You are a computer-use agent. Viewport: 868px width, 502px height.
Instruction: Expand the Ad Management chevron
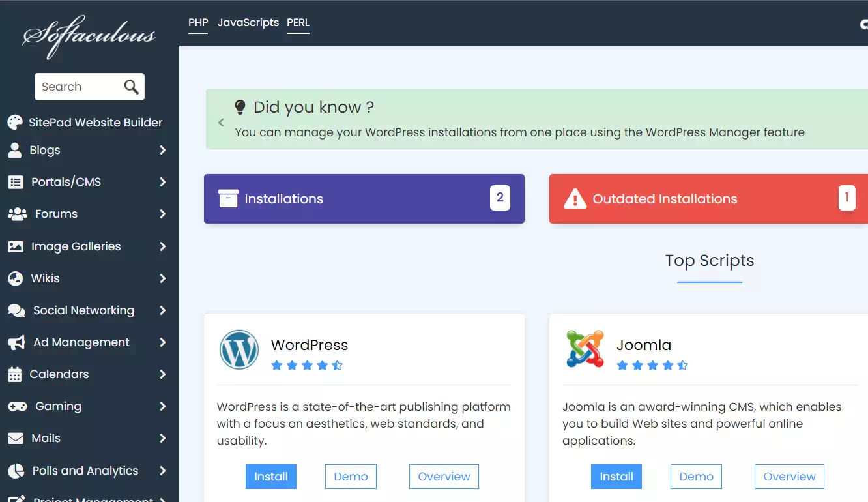click(162, 342)
